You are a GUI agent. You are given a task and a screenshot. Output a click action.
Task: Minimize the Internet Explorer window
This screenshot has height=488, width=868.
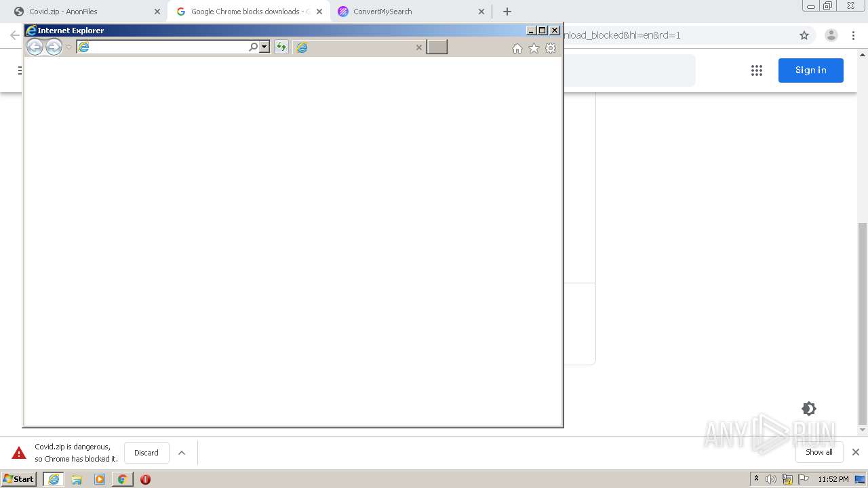coord(531,30)
